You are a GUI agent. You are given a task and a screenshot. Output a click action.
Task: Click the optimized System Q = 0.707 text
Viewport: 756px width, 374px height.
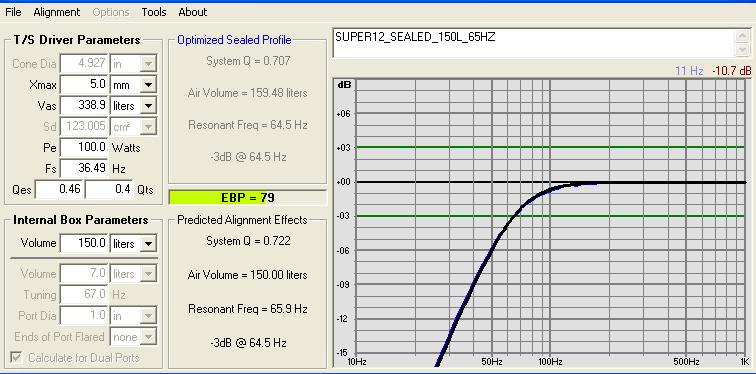pyautogui.click(x=248, y=61)
